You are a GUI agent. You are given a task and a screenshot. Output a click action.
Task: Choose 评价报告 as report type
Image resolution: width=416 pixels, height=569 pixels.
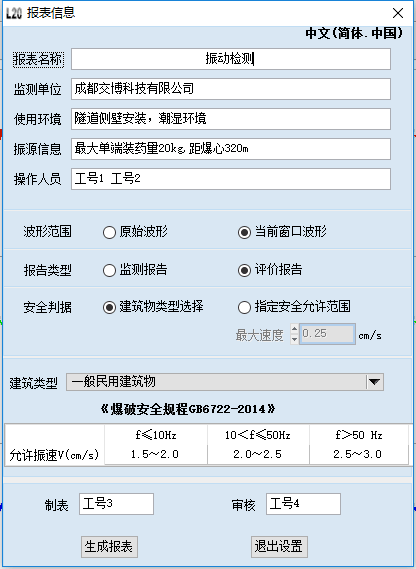244,270
